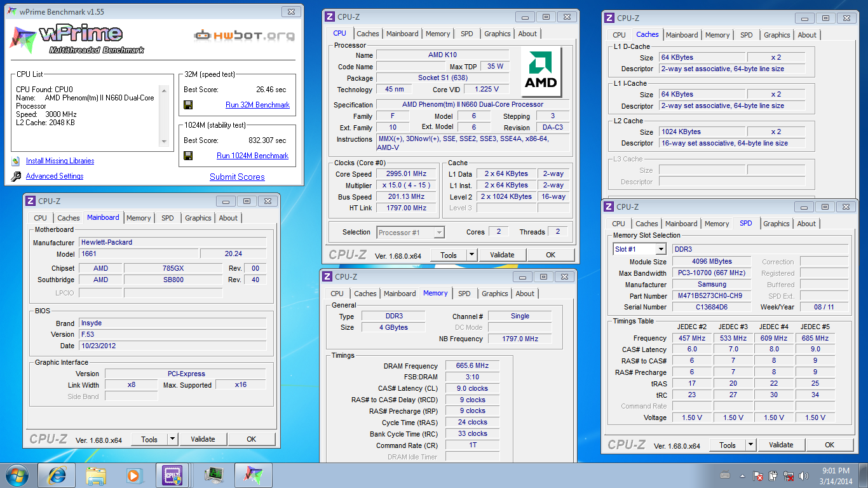Click Run 1024M Benchmark link
Screen dimensions: 868x488
tap(252, 156)
